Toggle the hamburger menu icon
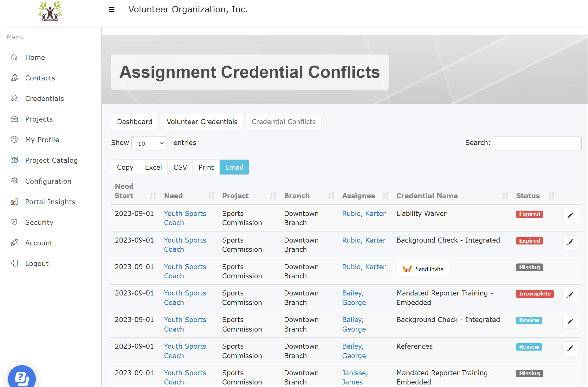 pos(112,10)
